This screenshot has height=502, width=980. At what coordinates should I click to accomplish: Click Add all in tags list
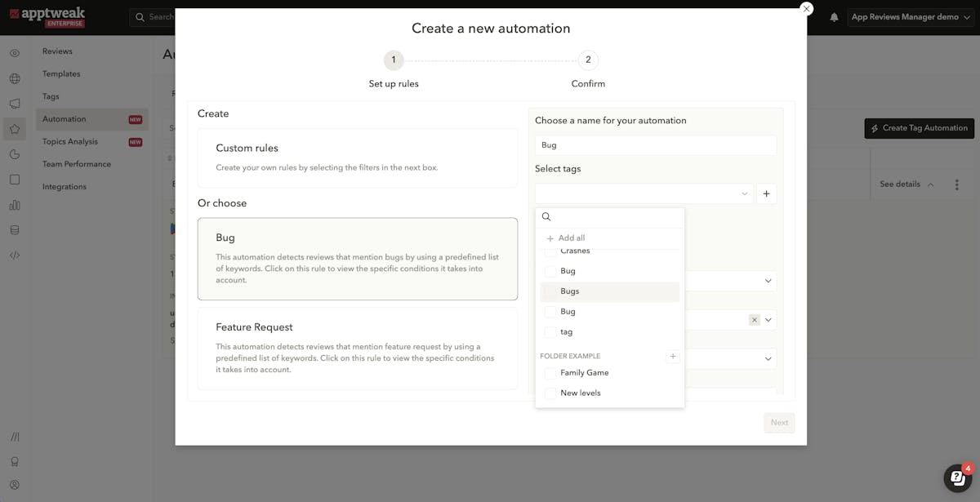[571, 238]
